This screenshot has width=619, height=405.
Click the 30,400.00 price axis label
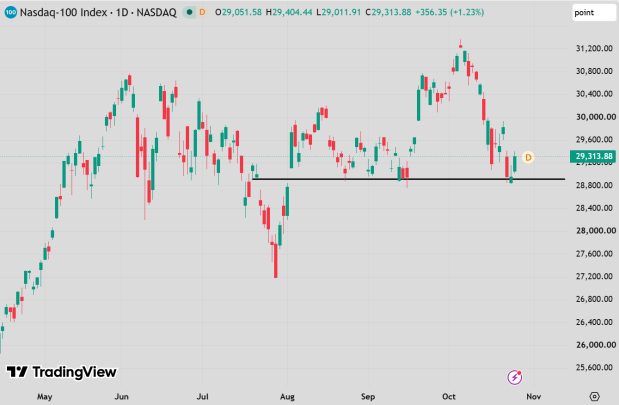tap(594, 94)
